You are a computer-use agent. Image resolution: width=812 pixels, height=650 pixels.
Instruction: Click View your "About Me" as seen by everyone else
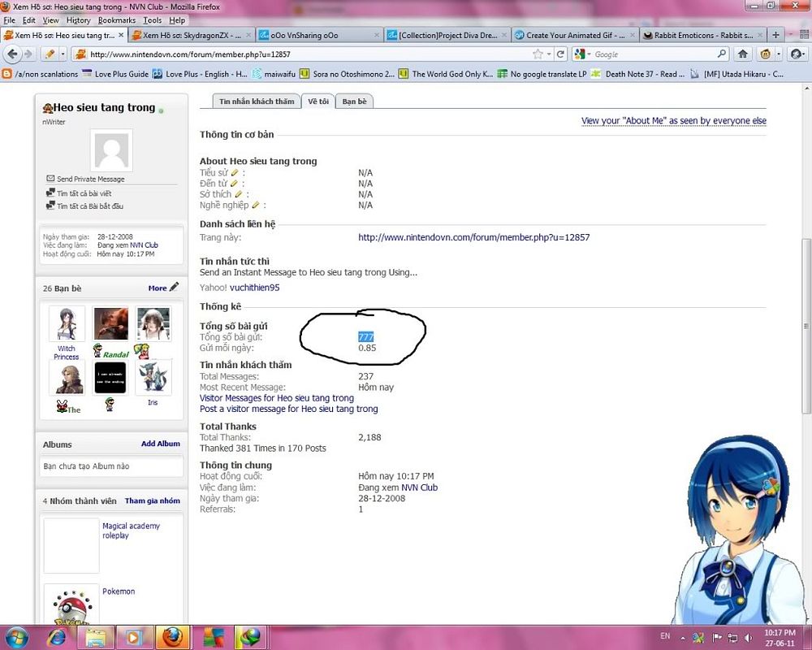(674, 121)
